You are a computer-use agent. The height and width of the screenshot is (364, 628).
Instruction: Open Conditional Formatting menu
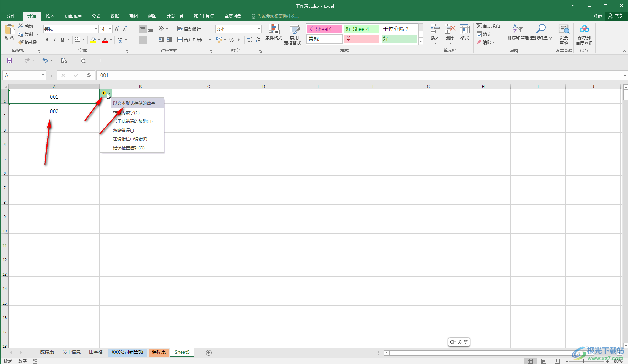pyautogui.click(x=274, y=34)
